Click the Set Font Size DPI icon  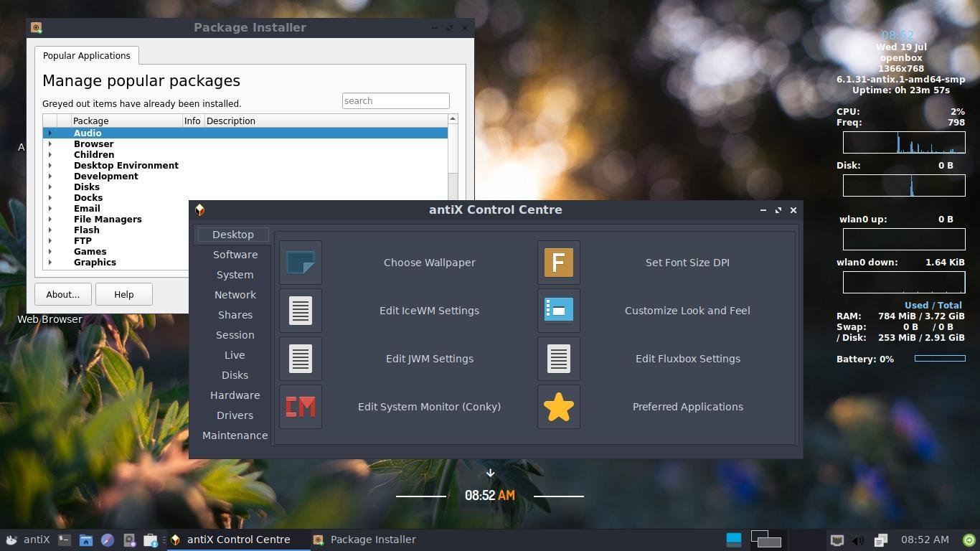tap(559, 263)
